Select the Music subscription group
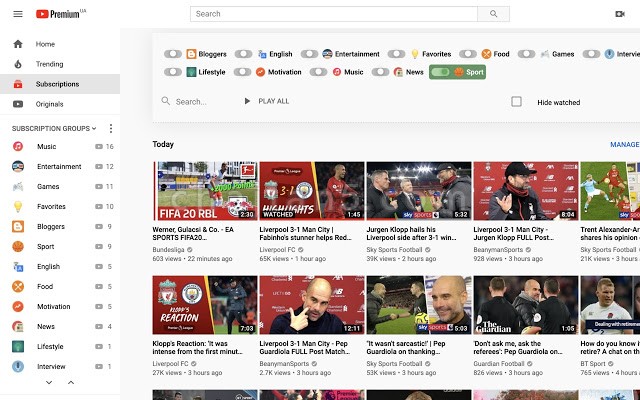Image resolution: width=640 pixels, height=400 pixels. pos(60,147)
